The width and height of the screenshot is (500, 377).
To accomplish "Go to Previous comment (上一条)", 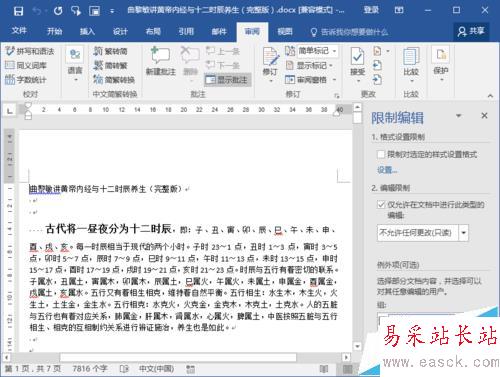I will 223,51.
